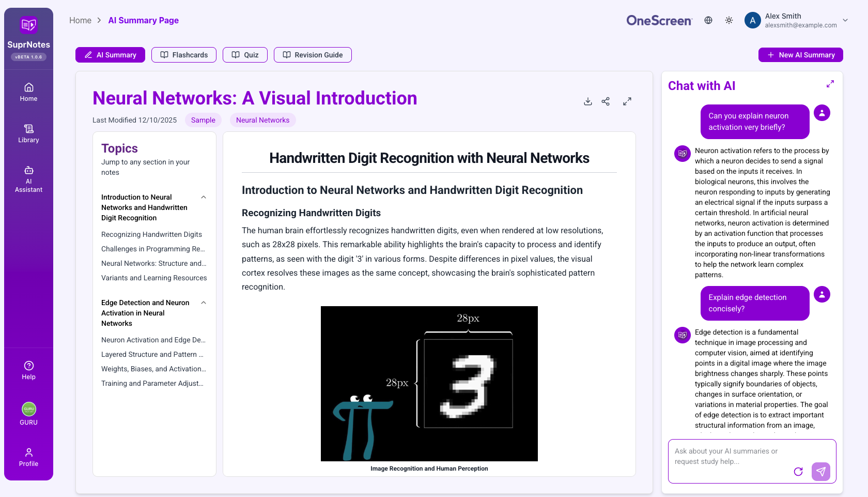Switch to the Flashcards tab
The height and width of the screenshot is (497, 868).
184,55
